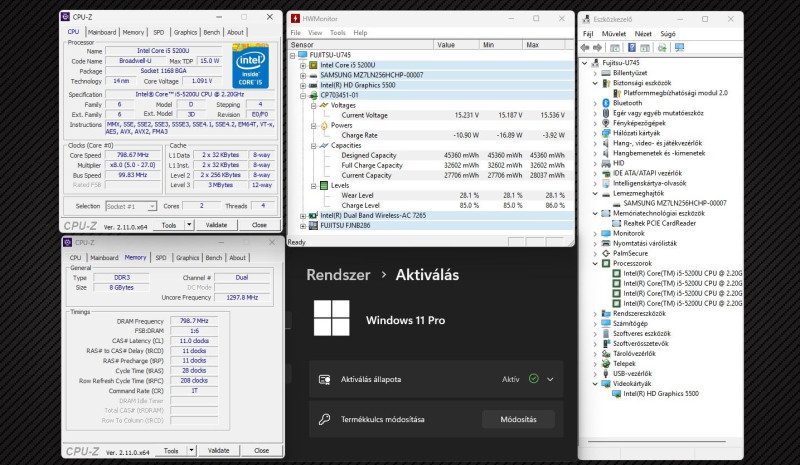The height and width of the screenshot is (465, 800).
Task: Click the Eszközkezelő horizontal scrollbar
Action: click(657, 442)
